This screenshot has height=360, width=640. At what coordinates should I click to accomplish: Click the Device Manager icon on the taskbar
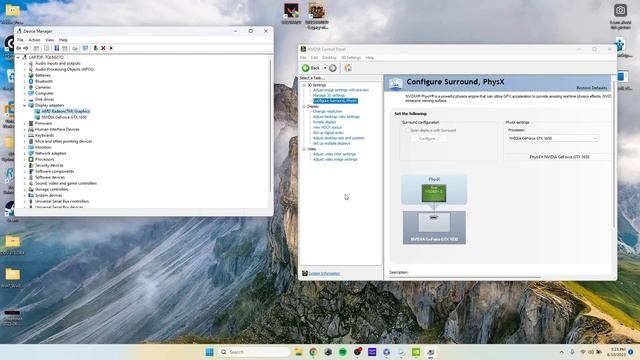point(431,352)
